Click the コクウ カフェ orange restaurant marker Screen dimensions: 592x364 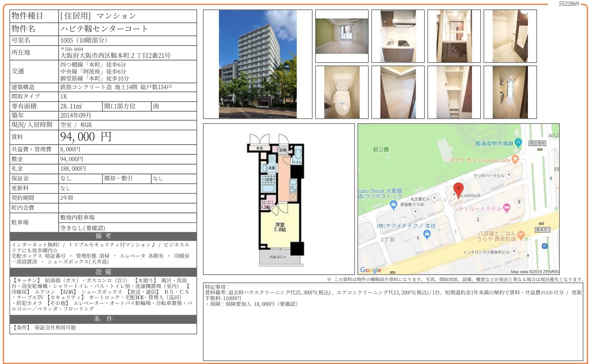[x=515, y=159]
